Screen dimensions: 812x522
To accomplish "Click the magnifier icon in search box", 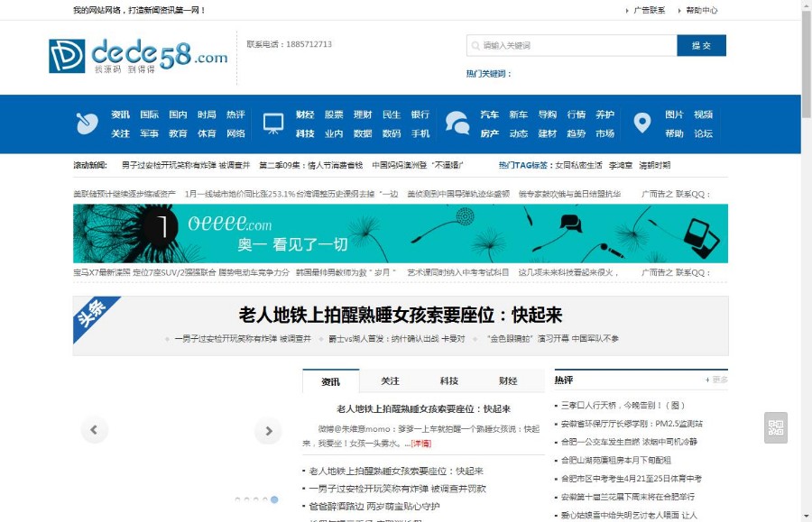I will point(475,45).
